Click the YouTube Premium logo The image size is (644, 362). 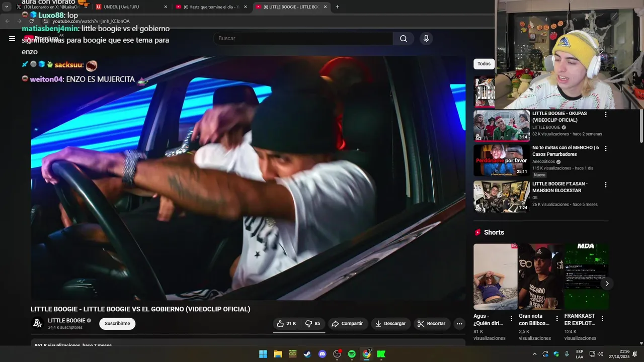[42, 38]
